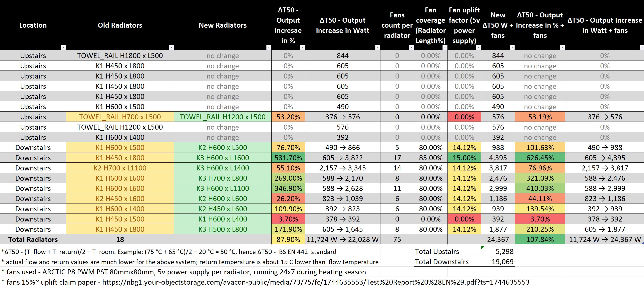Click the 11,724 W → 22,028 W cell
The width and height of the screenshot is (644, 287).
[x=342, y=240]
